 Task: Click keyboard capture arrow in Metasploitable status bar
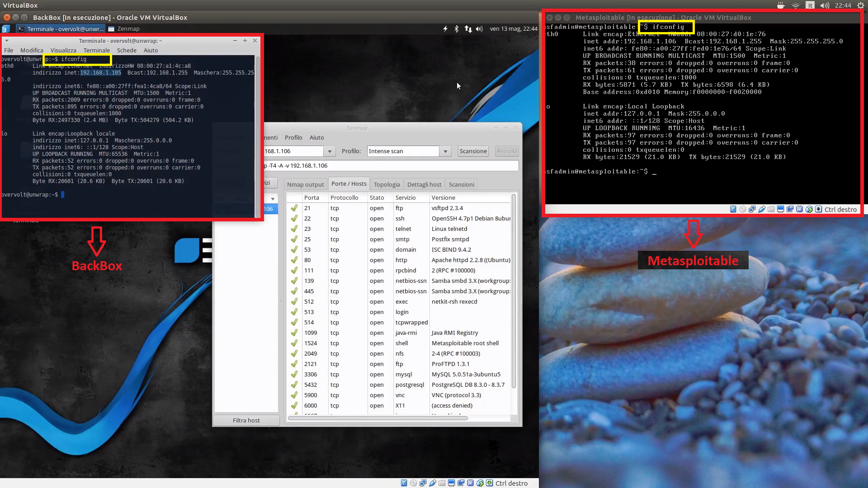(x=818, y=209)
